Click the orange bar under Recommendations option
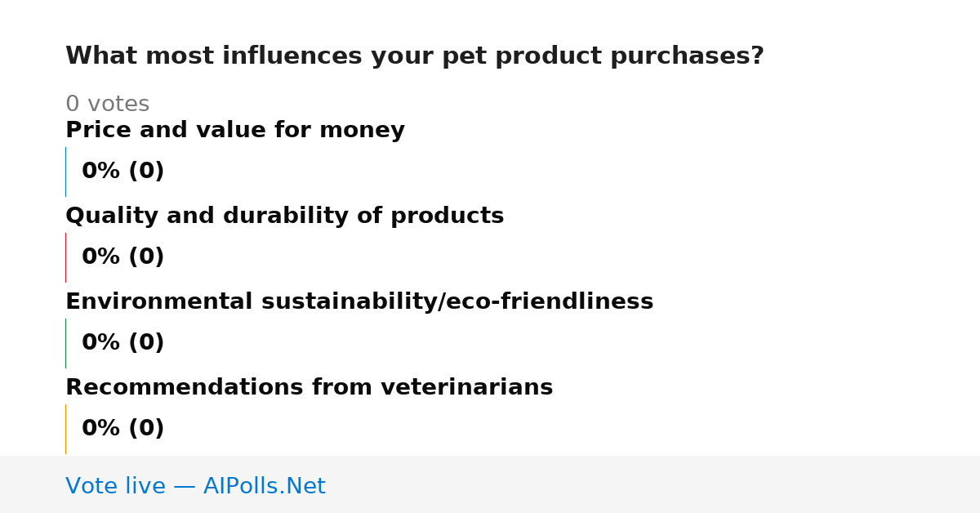 (65, 429)
